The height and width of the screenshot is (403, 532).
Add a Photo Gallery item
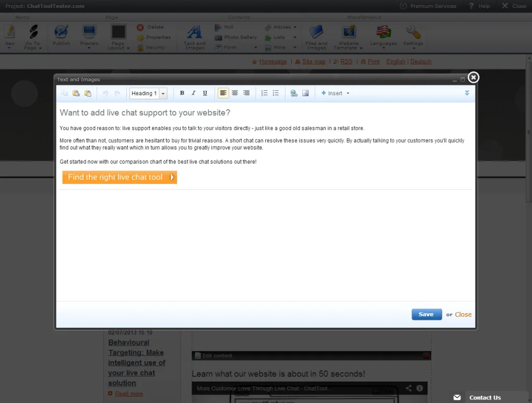click(x=236, y=38)
